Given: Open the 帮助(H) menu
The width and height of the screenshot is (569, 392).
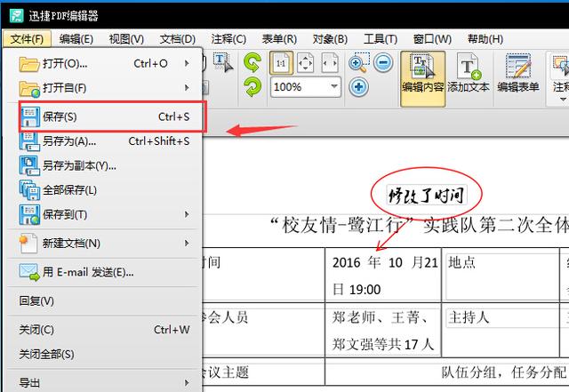Looking at the screenshot, I should coord(485,39).
